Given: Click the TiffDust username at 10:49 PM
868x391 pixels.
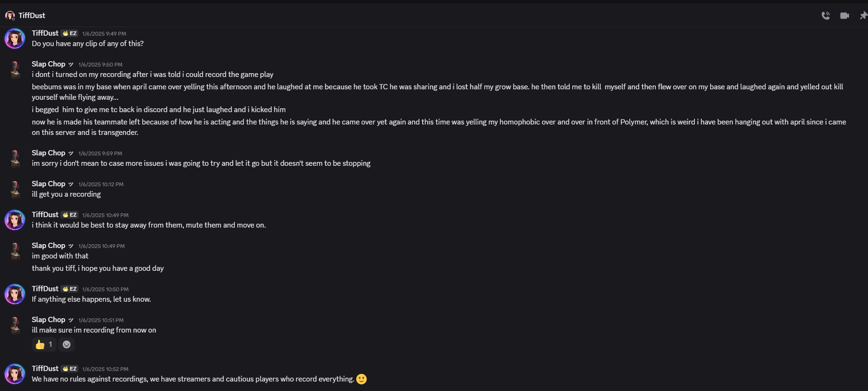Looking at the screenshot, I should 45,215.
